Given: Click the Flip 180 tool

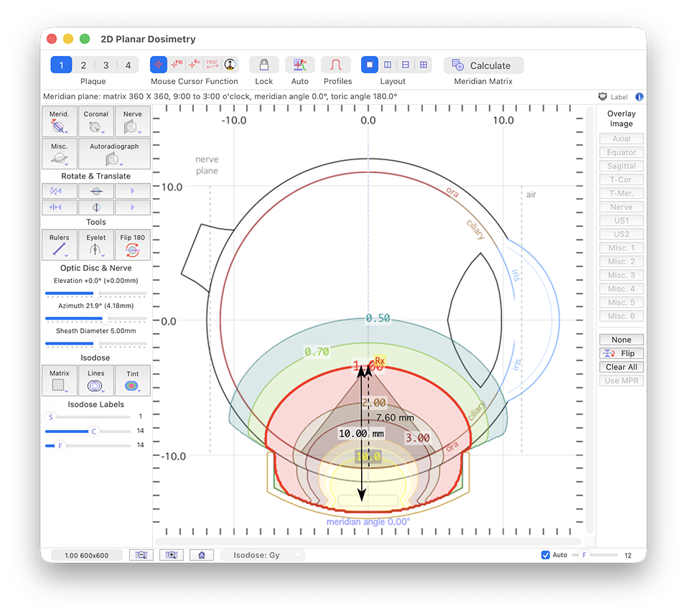Looking at the screenshot, I should 133,245.
